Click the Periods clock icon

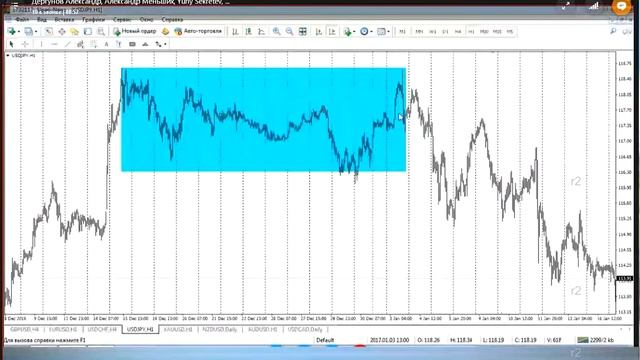click(364, 31)
